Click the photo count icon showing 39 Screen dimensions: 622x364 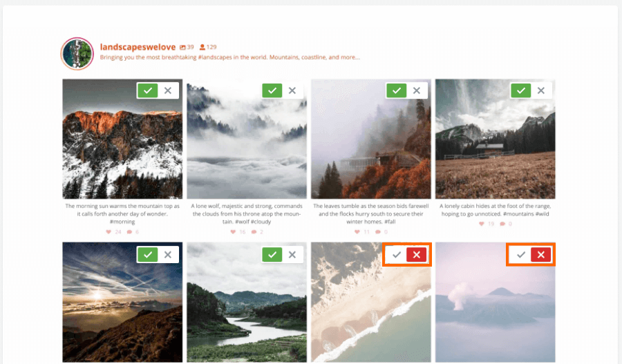coord(182,47)
